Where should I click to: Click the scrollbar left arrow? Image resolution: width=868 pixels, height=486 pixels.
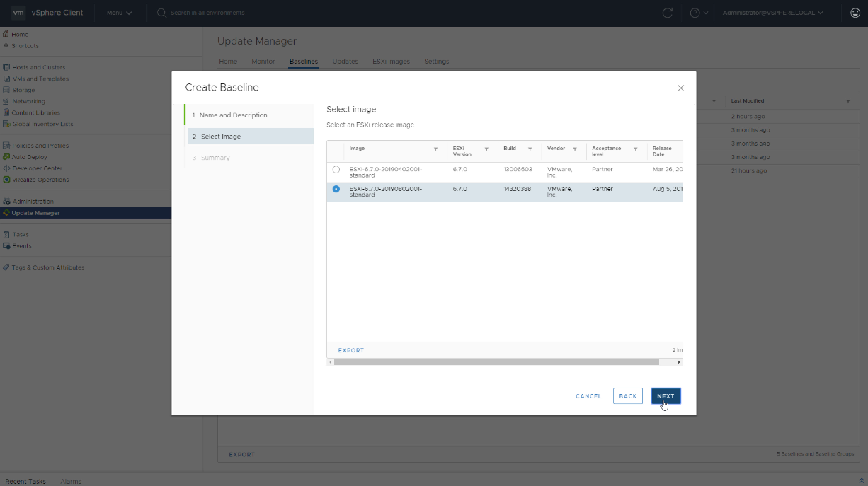click(330, 362)
